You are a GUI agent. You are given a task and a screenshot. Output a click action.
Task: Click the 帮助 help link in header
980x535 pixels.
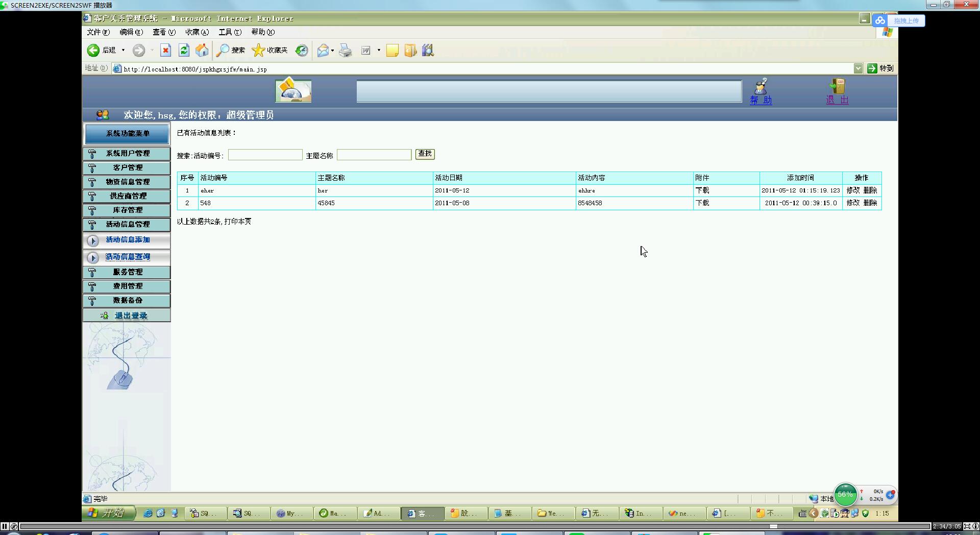click(761, 101)
